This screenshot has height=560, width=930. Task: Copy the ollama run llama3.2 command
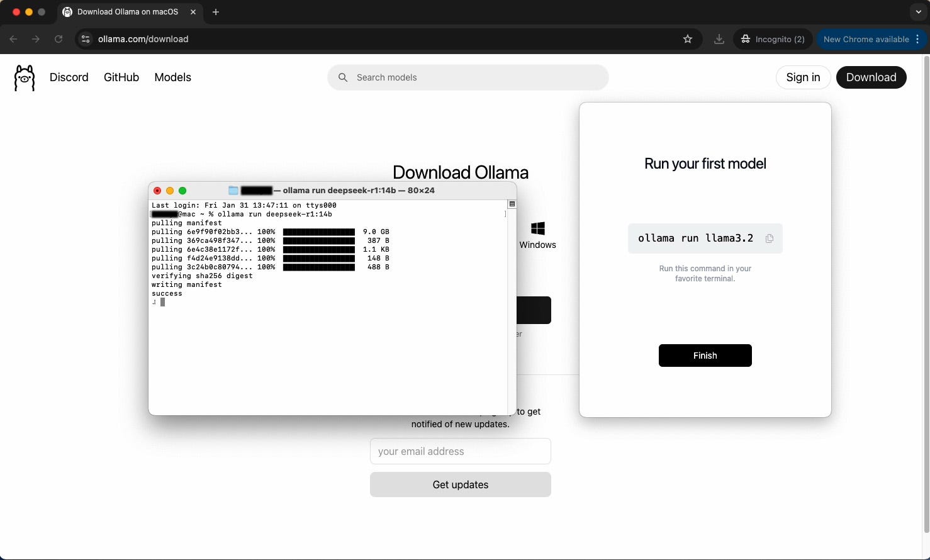point(769,238)
